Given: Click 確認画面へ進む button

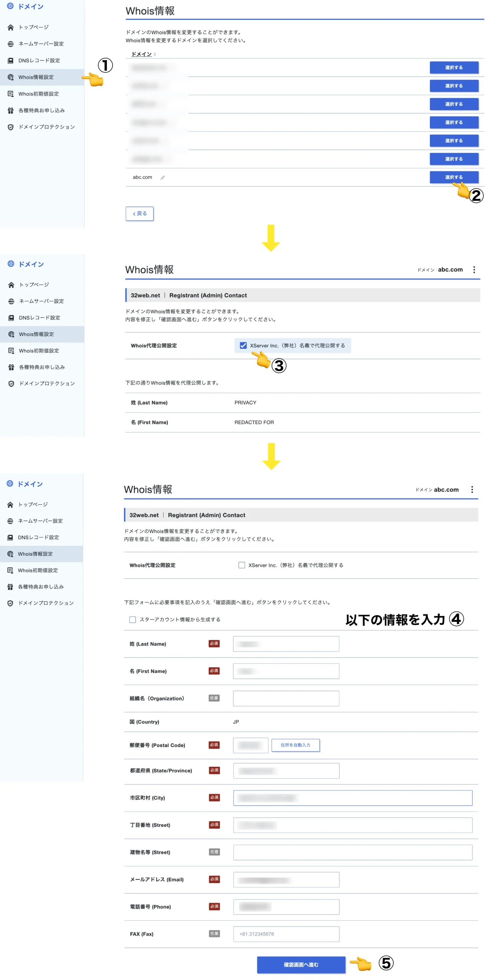Looking at the screenshot, I should click(301, 964).
